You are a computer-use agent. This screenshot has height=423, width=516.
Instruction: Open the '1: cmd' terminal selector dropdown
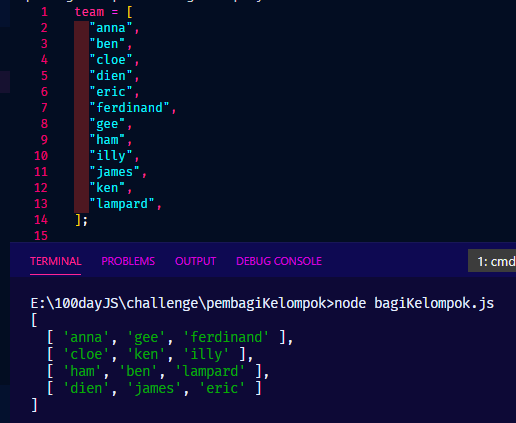point(492,261)
